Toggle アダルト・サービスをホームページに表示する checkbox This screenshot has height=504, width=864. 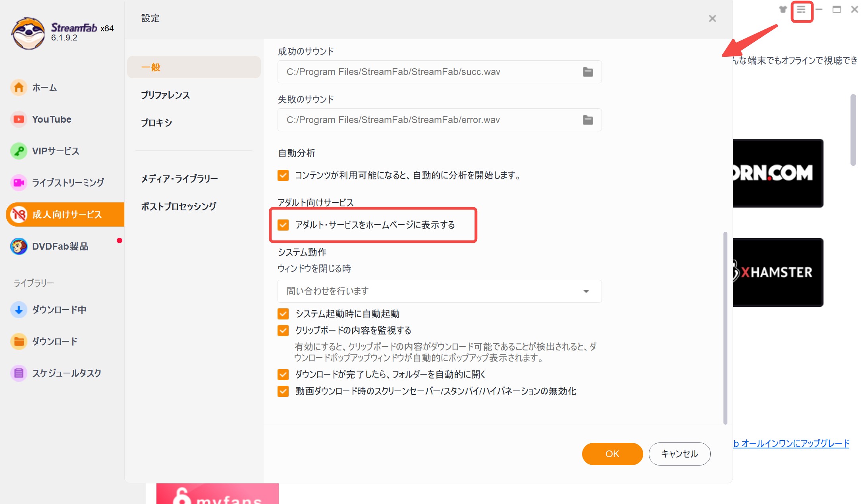pos(283,225)
